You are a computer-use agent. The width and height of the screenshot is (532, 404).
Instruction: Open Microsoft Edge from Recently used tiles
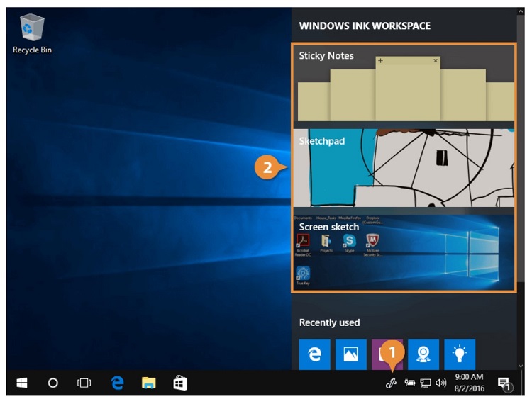point(314,354)
